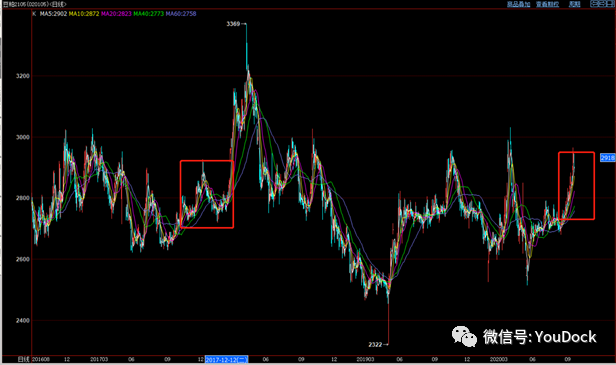Click the window layout icons at top-right corner
Image resolution: width=616 pixels, height=365 pixels.
[x=602, y=4]
